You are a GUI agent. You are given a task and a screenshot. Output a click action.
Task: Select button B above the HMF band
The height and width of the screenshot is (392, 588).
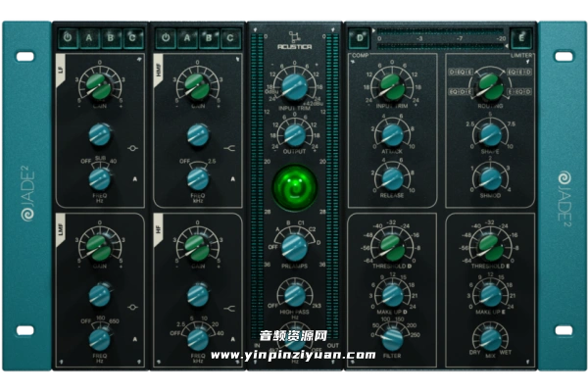tap(209, 38)
